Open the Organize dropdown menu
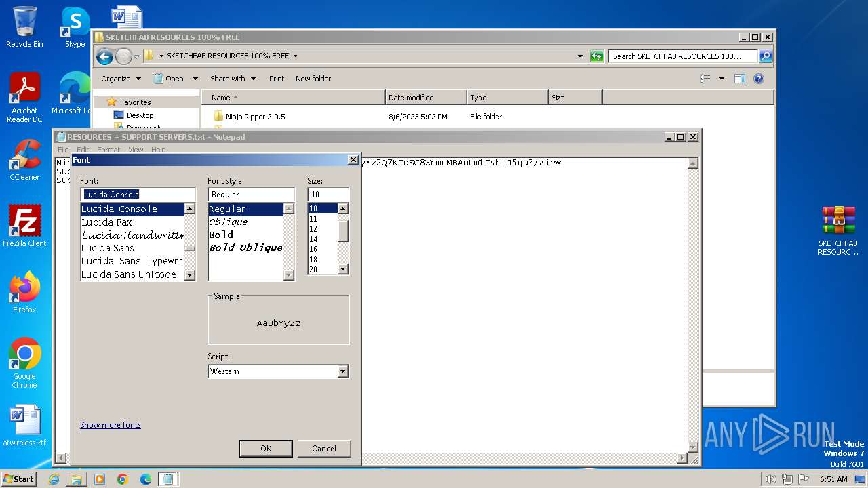 tap(121, 79)
